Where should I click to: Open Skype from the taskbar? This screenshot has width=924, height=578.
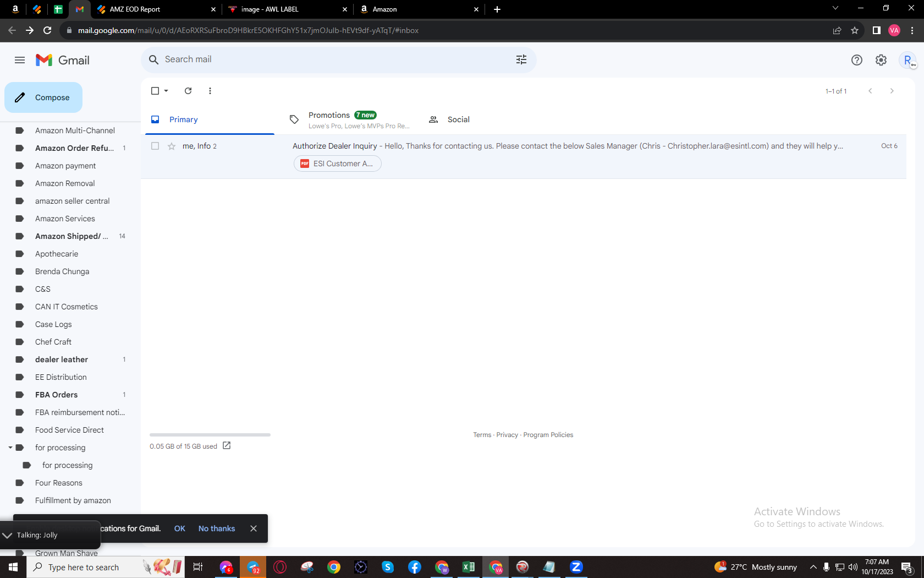(388, 567)
